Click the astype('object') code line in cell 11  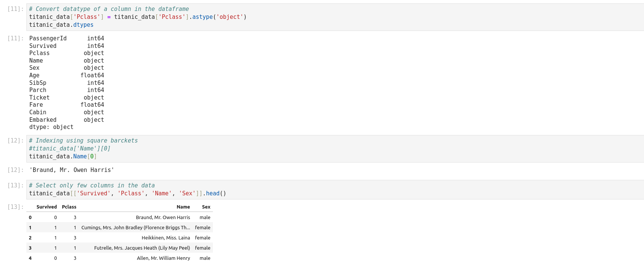(138, 17)
